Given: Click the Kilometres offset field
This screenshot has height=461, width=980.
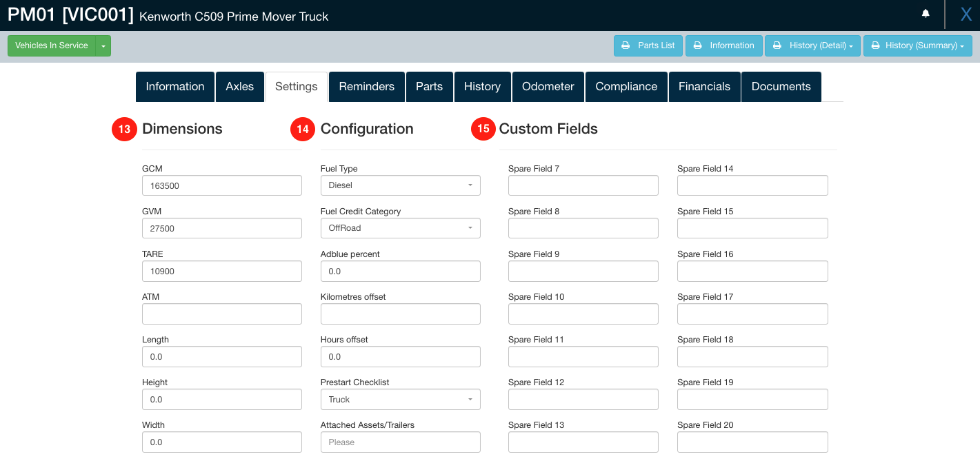Looking at the screenshot, I should pyautogui.click(x=401, y=314).
